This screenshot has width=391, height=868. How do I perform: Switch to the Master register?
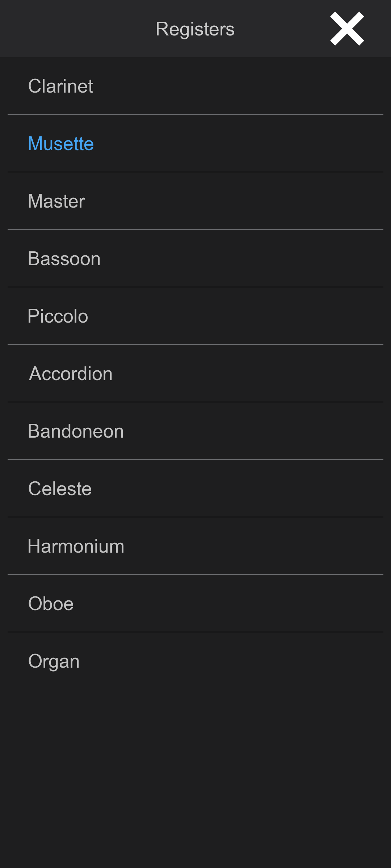[56, 201]
